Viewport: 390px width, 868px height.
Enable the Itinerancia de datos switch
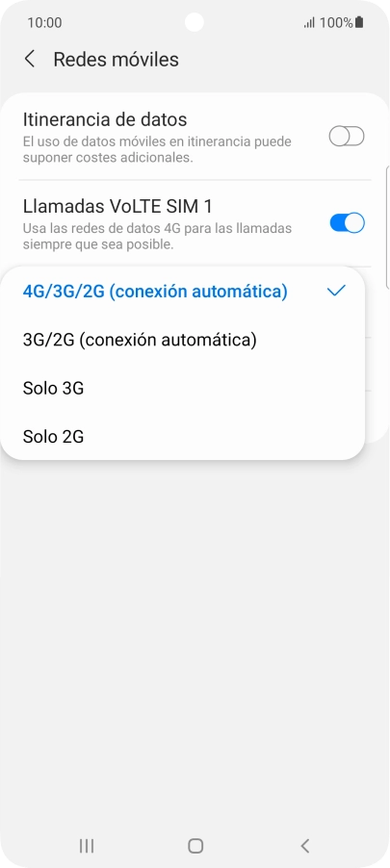347,137
